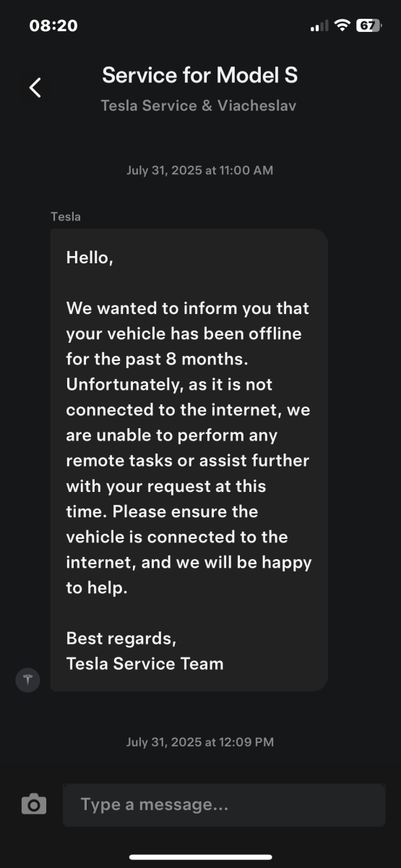Tap the 'Service for Model S' title
This screenshot has width=401, height=868.
pos(200,75)
